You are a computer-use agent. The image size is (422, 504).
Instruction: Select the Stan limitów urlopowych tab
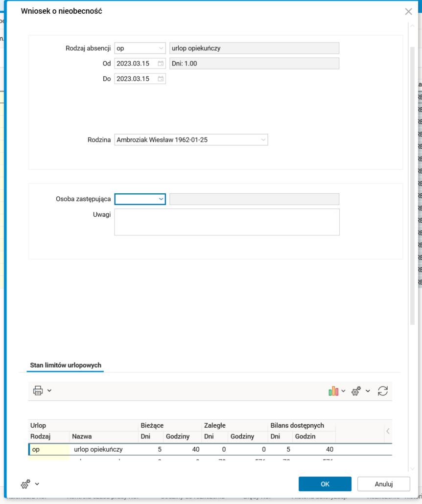point(66,365)
